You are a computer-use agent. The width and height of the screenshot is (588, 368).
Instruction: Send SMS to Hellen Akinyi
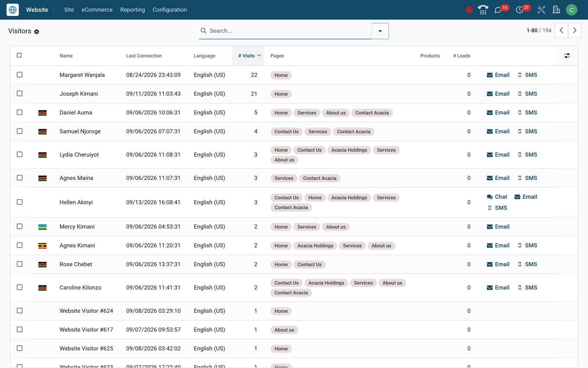pos(497,208)
